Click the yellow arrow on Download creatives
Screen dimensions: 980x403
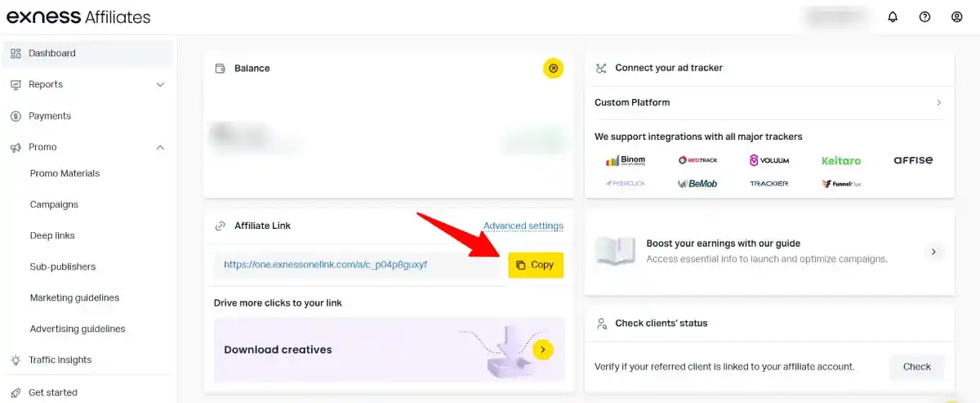pos(543,350)
